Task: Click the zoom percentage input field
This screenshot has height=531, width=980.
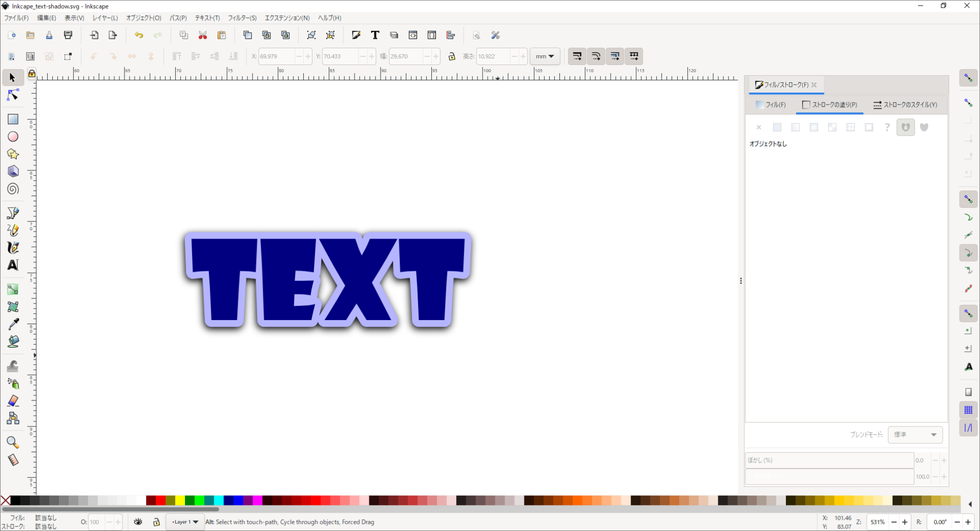Action: [x=877, y=522]
